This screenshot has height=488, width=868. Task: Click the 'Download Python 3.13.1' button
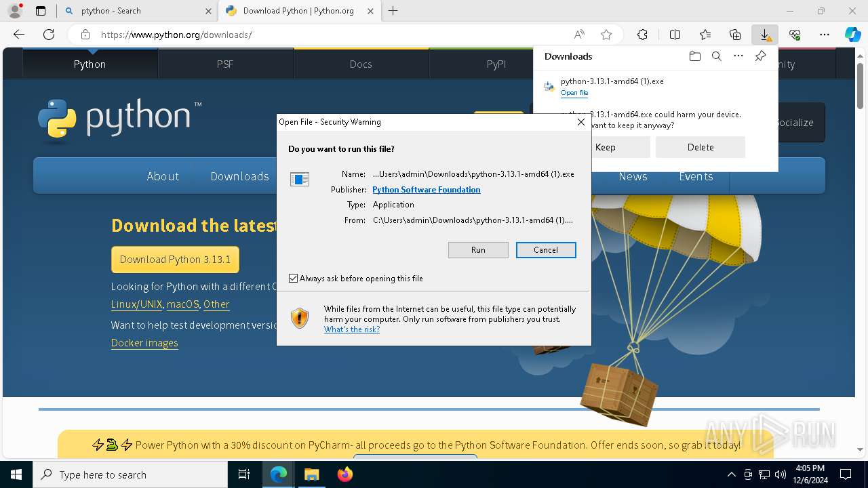175,260
